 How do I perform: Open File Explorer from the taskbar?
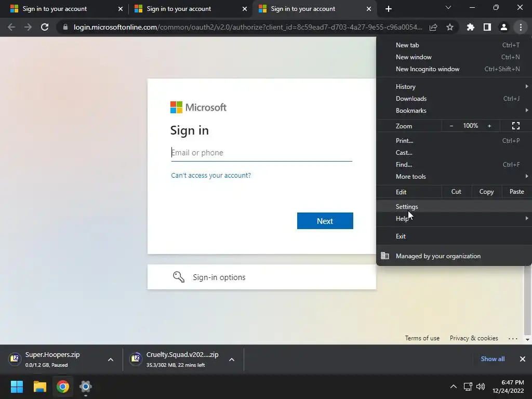coord(39,387)
